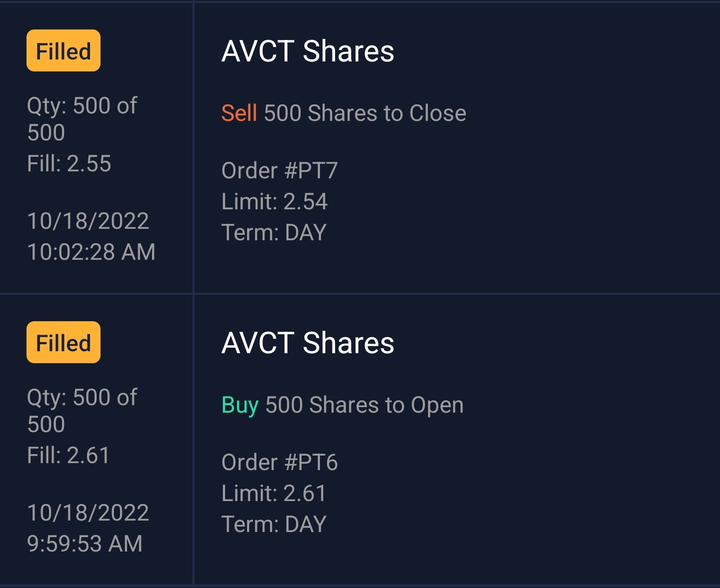The image size is (720, 588).
Task: Click the Filled badge on the sell order
Action: coord(63,51)
